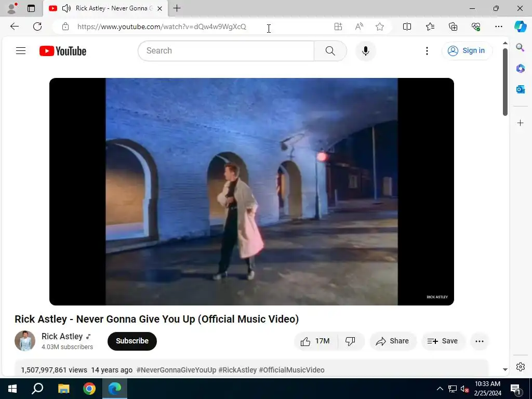Open sidebar settings gear
This screenshot has width=532, height=399.
520,367
